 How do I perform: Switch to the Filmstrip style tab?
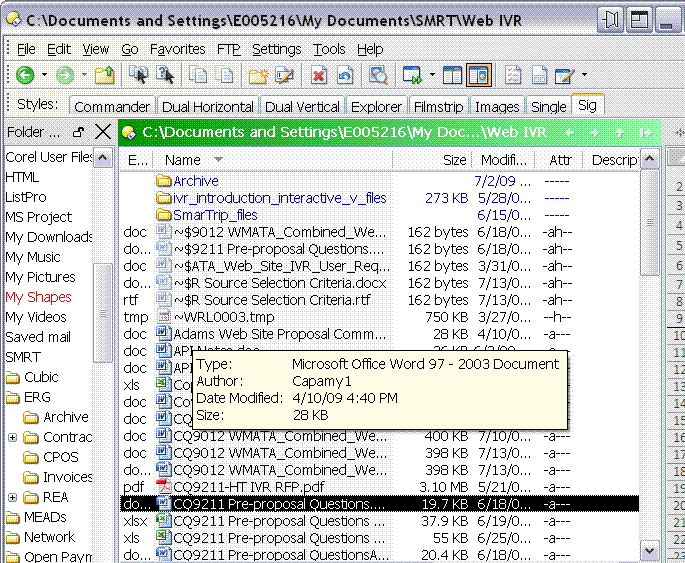439,106
